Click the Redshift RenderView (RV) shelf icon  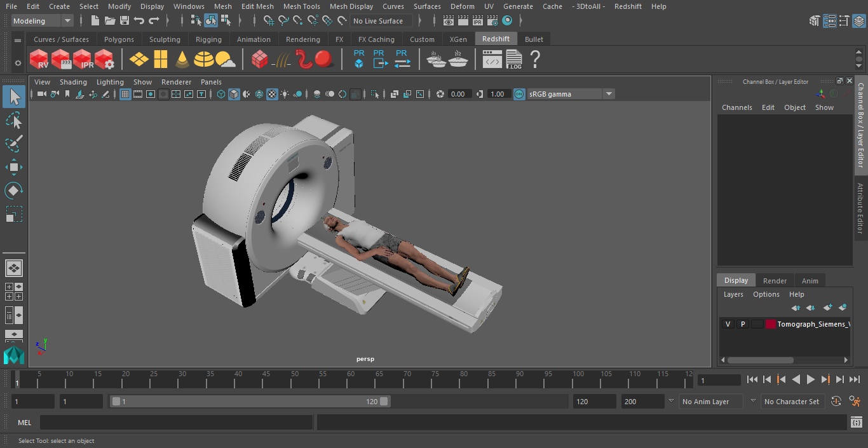pyautogui.click(x=39, y=60)
